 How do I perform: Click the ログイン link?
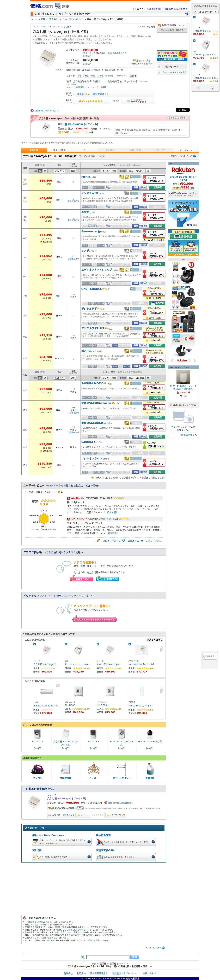coord(141,9)
